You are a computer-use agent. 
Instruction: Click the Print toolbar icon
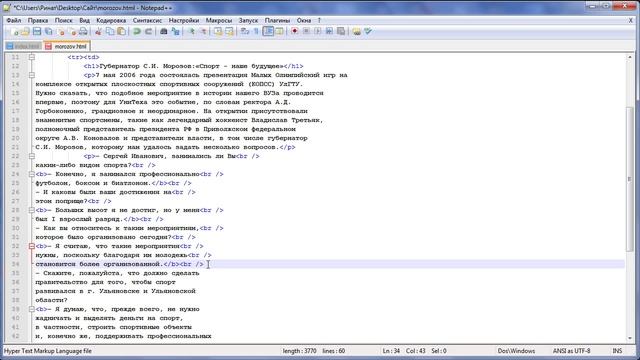click(x=83, y=32)
